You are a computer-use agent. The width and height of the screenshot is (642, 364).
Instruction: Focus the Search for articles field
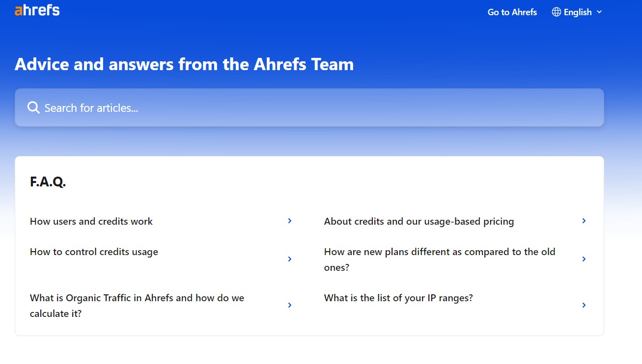pyautogui.click(x=309, y=107)
